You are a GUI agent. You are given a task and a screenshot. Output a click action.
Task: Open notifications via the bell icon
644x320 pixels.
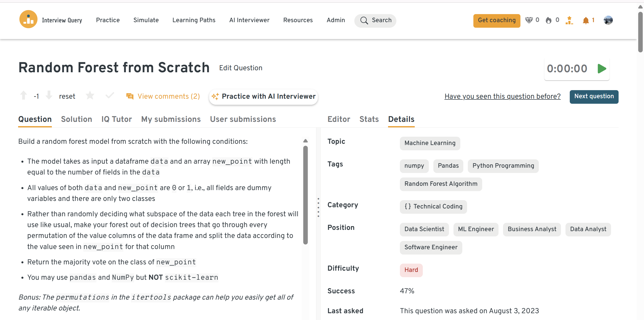[586, 20]
